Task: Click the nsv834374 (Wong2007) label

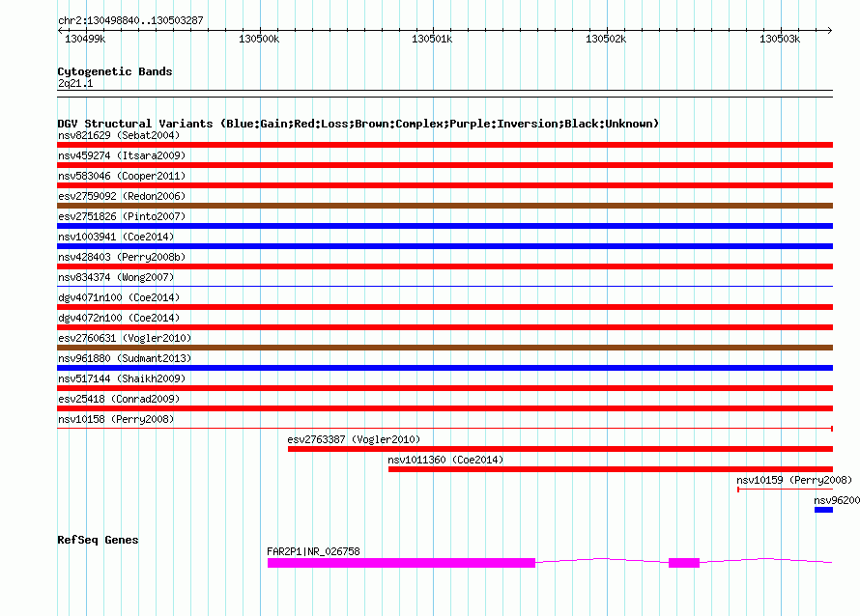Action: 116,277
